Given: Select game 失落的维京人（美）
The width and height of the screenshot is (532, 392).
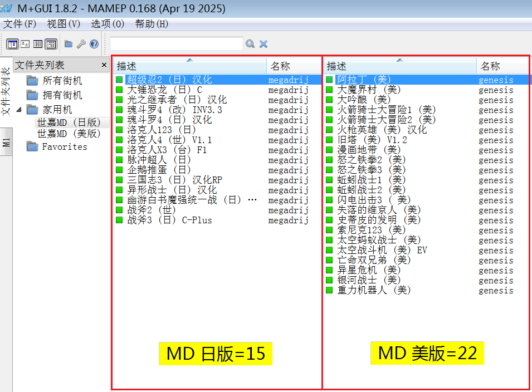Looking at the screenshot, I should click(379, 210).
